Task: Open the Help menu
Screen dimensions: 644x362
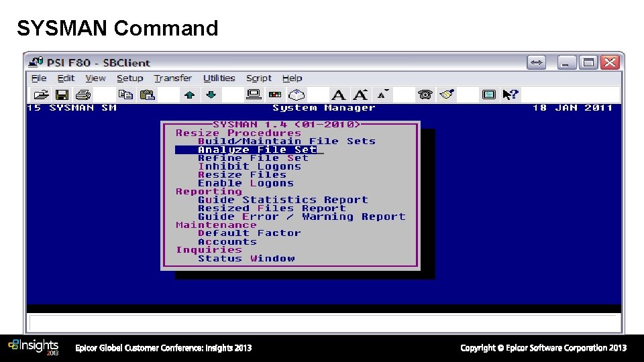Action: click(292, 78)
